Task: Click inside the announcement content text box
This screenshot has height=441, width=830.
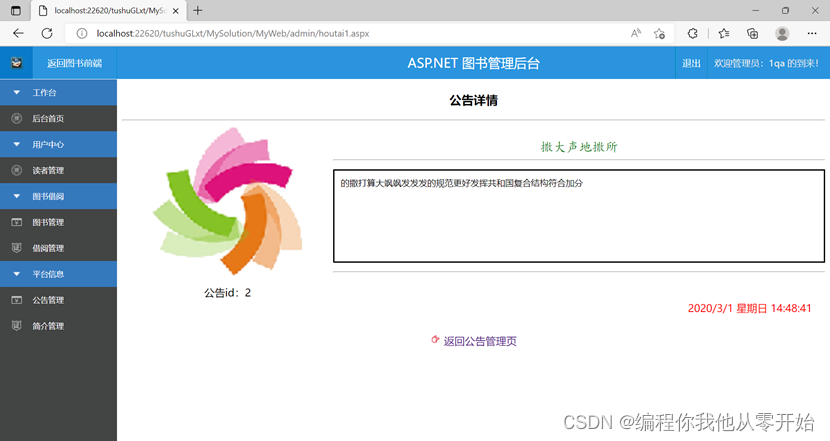Action: 579,216
